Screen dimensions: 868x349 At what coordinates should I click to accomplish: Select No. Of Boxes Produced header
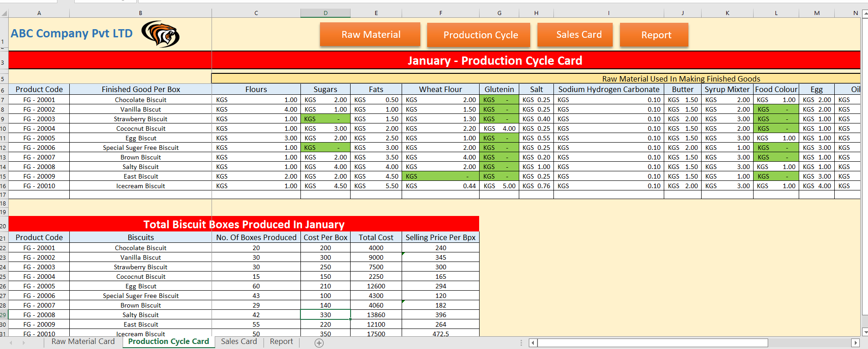pos(256,237)
